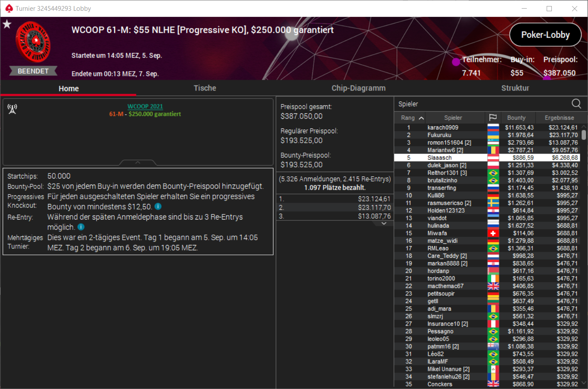This screenshot has width=588, height=389.
Task: Minimize the Turnier Lobby window
Action: (x=524, y=9)
